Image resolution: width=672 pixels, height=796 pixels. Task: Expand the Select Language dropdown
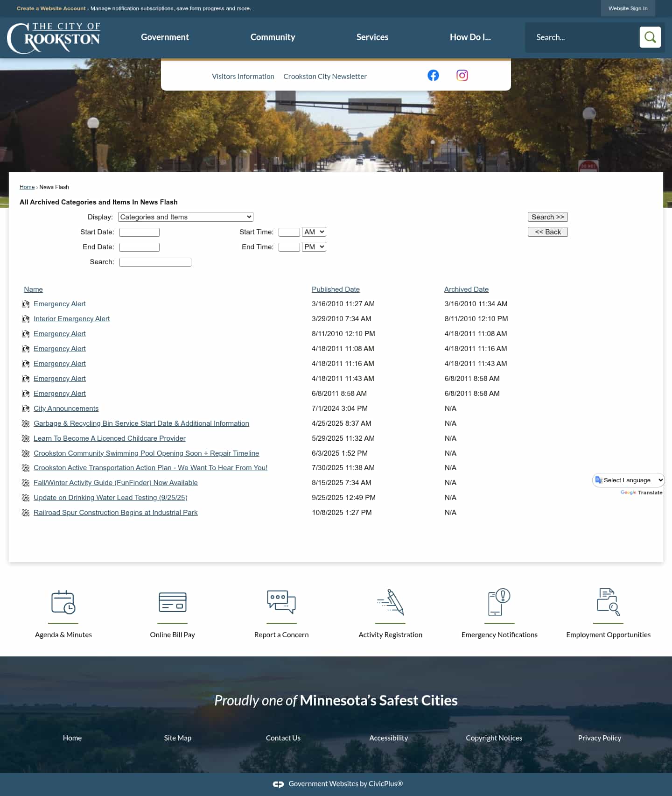pyautogui.click(x=629, y=480)
